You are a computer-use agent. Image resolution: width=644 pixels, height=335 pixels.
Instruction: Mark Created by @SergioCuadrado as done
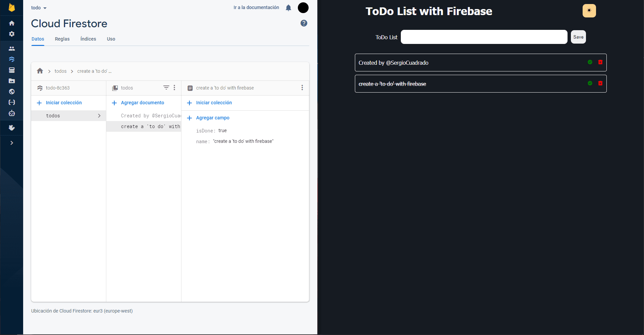point(590,62)
